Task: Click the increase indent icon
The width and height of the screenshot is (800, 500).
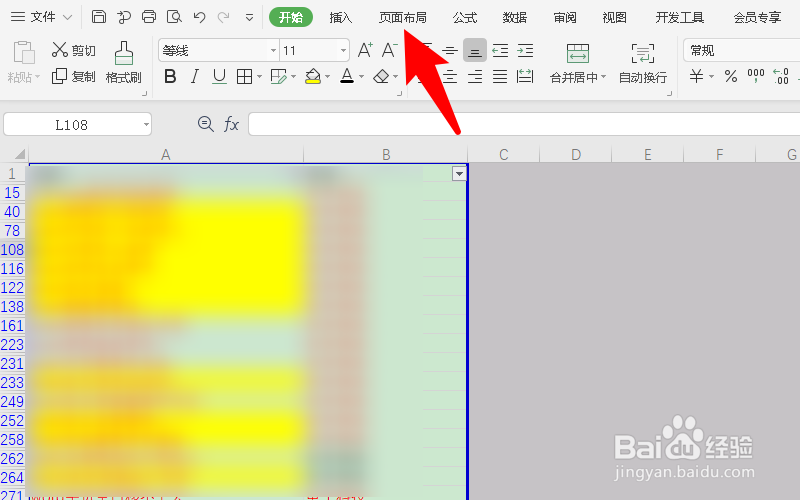Action: [525, 51]
